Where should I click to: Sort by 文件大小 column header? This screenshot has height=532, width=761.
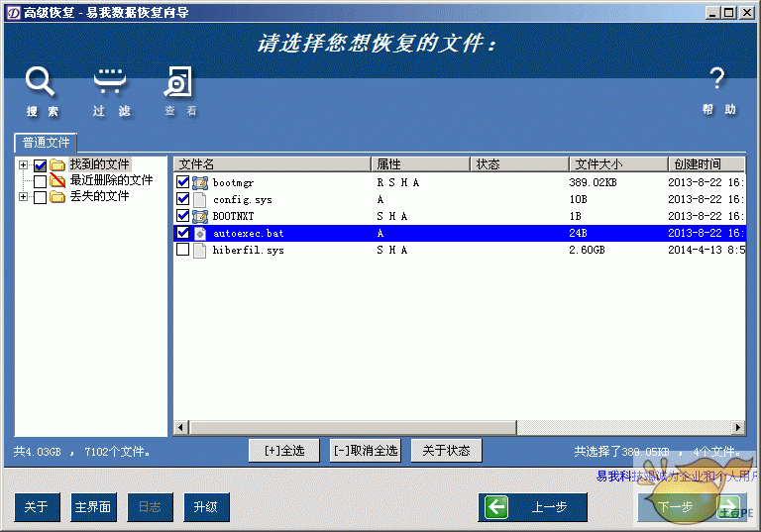point(618,164)
